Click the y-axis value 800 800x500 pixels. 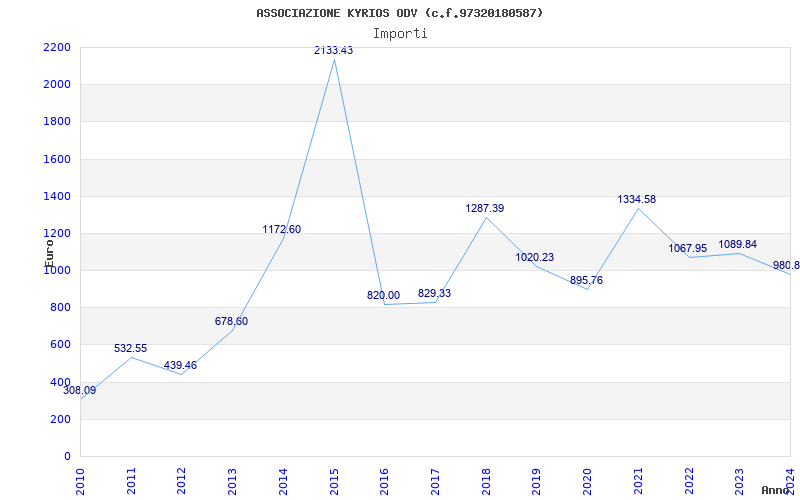click(61, 308)
